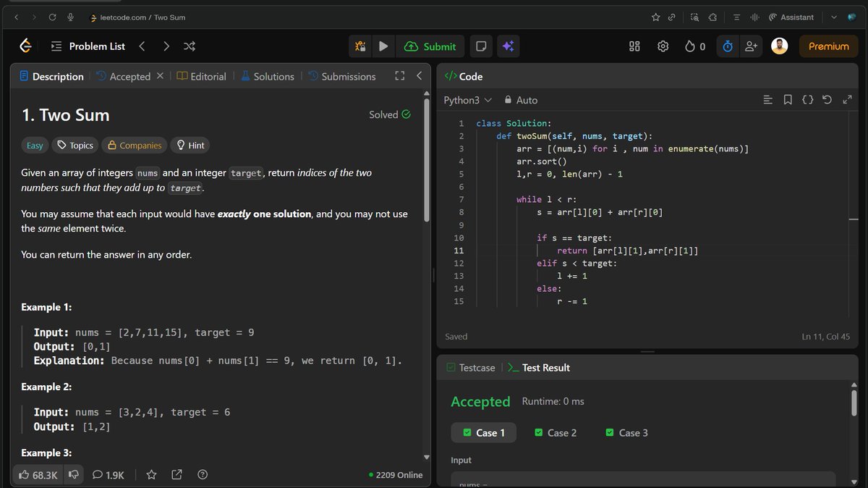This screenshot has height=488, width=868.
Task: Go to the previous problem arrow
Action: point(142,46)
